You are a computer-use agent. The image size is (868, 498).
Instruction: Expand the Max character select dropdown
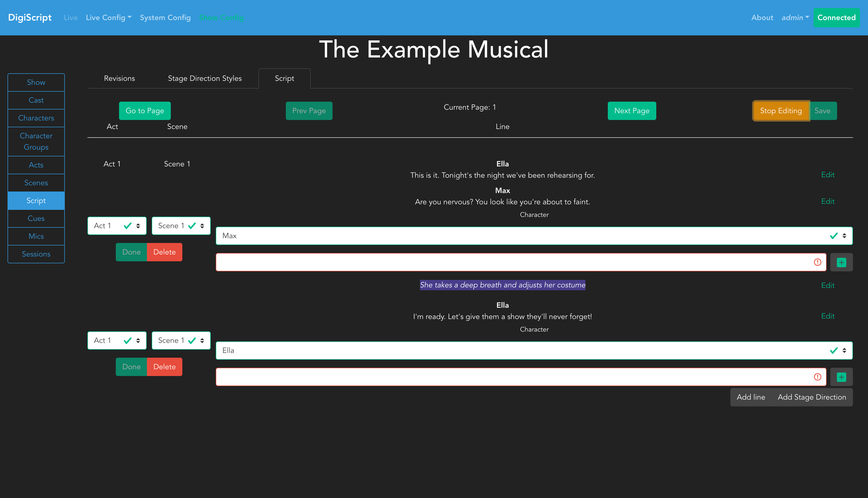(534, 236)
